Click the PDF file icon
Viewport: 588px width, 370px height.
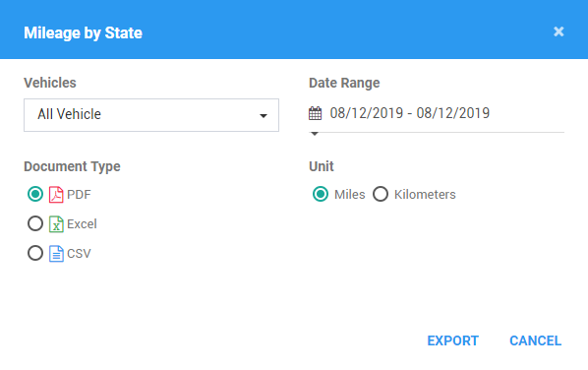coord(56,195)
